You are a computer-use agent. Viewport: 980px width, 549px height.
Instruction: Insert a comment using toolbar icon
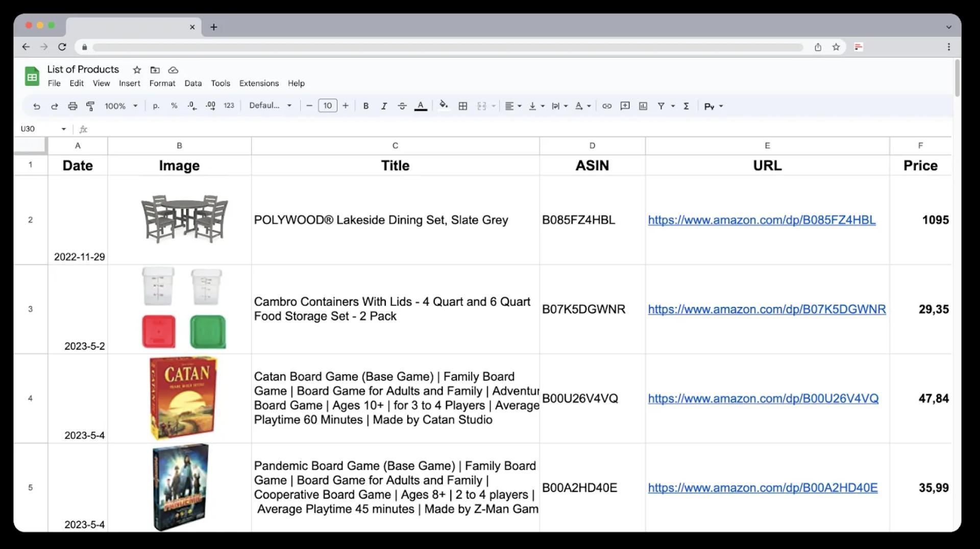[625, 106]
